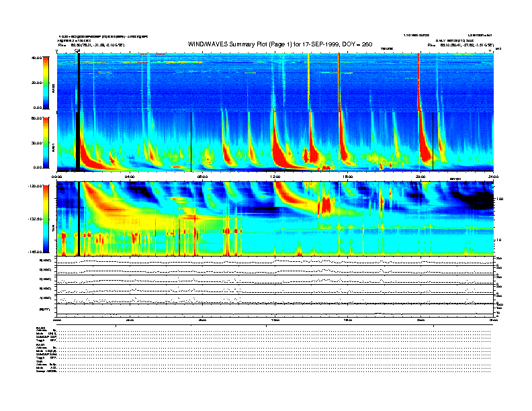Click the 100 tick on TNR right axis
This screenshot has width=532, height=411.
point(500,199)
